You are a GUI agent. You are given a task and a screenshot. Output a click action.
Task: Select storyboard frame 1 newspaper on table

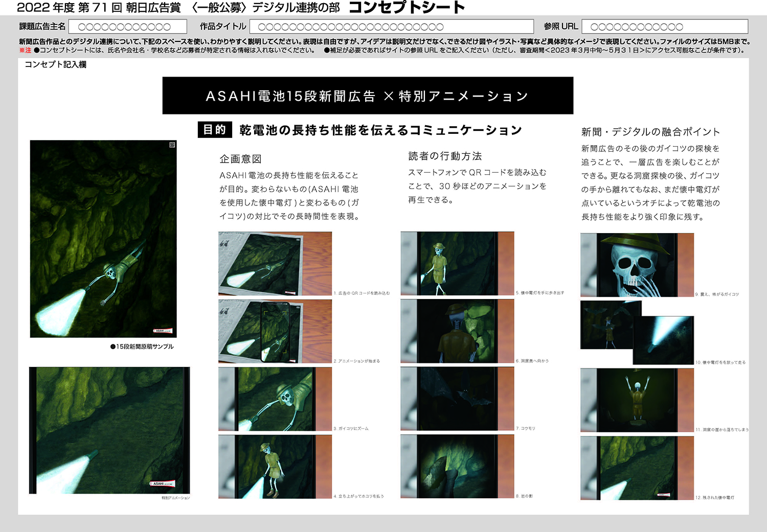[275, 264]
